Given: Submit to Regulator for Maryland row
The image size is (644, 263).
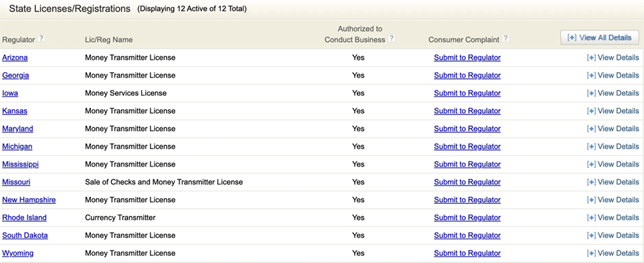Looking at the screenshot, I should 467,129.
